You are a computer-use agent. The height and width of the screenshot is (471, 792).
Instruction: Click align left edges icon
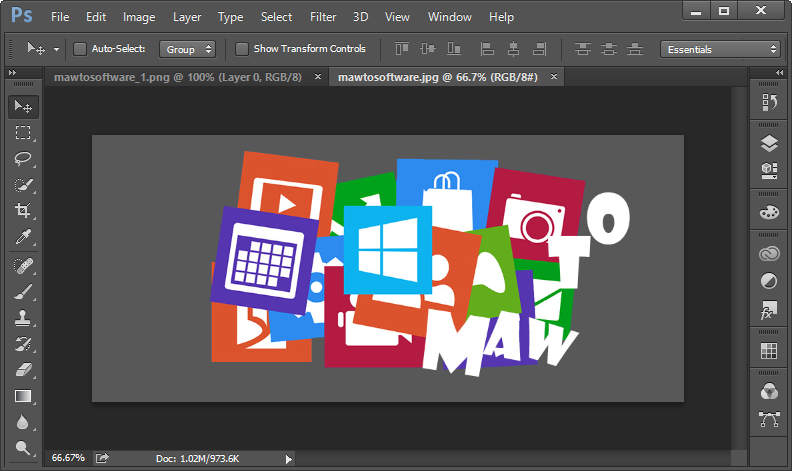[x=487, y=49]
